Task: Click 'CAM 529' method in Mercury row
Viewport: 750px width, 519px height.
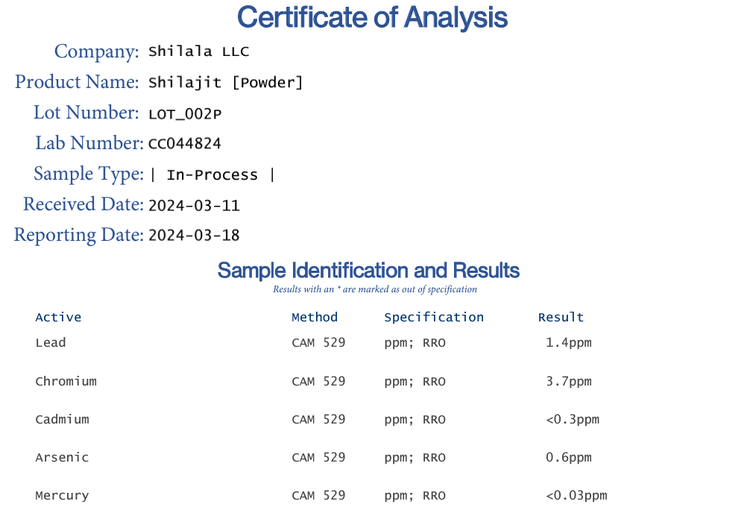Action: 318,496
